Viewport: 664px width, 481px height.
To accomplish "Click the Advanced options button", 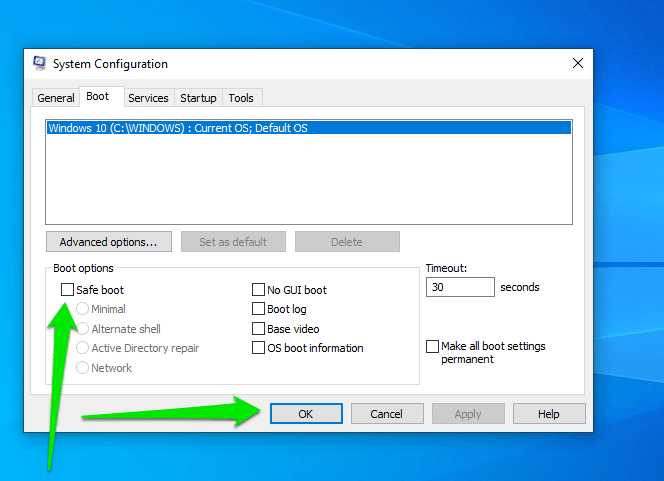I will [108, 242].
